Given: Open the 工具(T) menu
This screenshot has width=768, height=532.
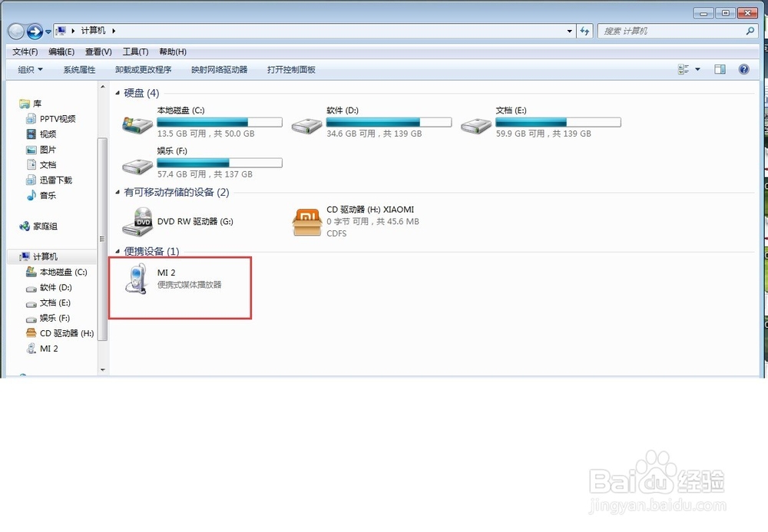Looking at the screenshot, I should [x=136, y=52].
